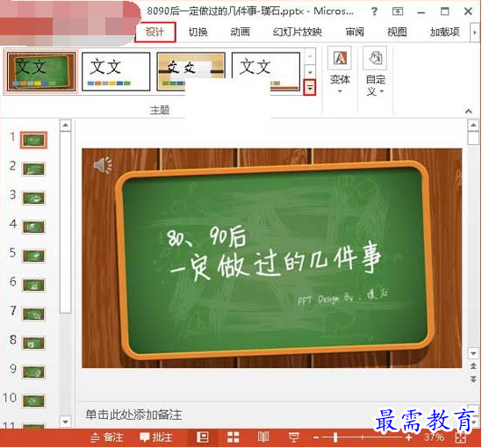Open the Design (设计) tab
This screenshot has width=482, height=448.
(x=155, y=32)
